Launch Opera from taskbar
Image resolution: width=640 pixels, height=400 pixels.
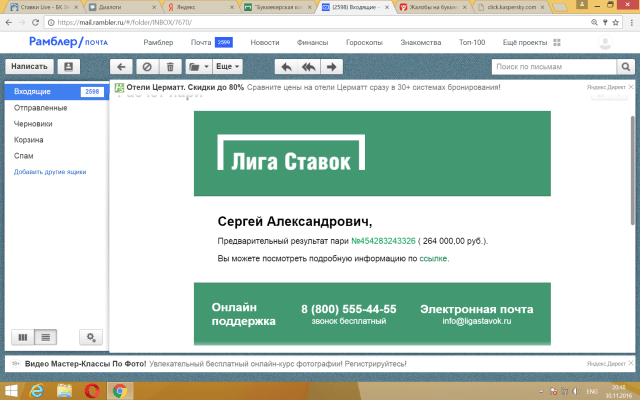click(x=92, y=391)
